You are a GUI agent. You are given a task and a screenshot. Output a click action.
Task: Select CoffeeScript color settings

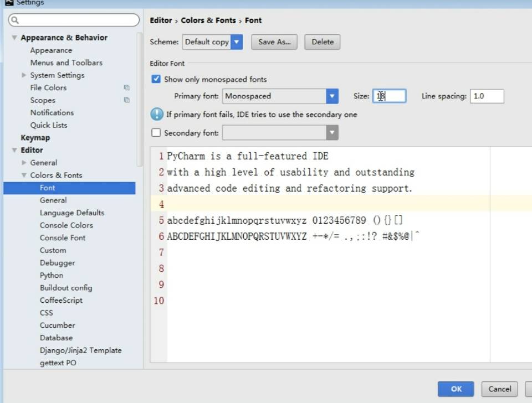click(61, 300)
